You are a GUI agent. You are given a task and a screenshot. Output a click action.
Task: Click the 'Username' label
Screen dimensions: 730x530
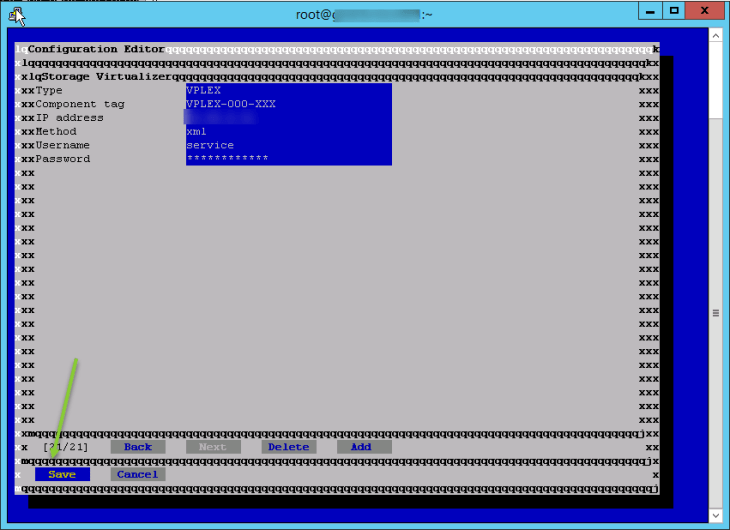coord(62,145)
